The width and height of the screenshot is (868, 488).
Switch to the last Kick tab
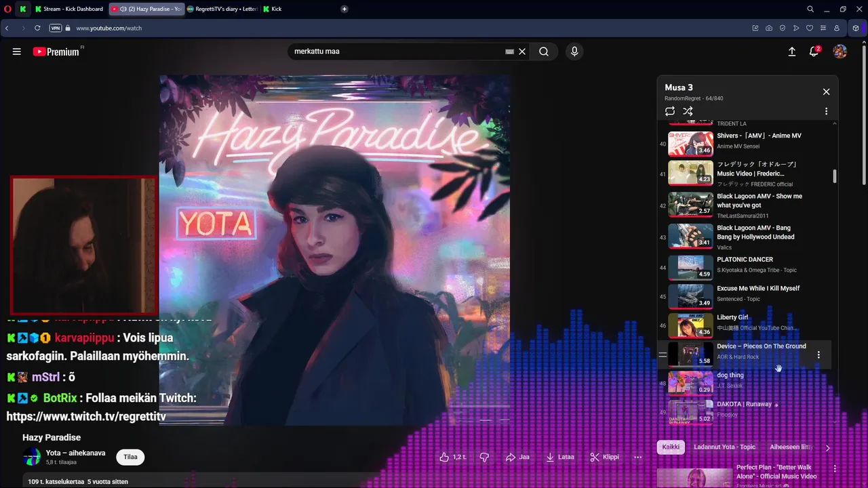[272, 9]
